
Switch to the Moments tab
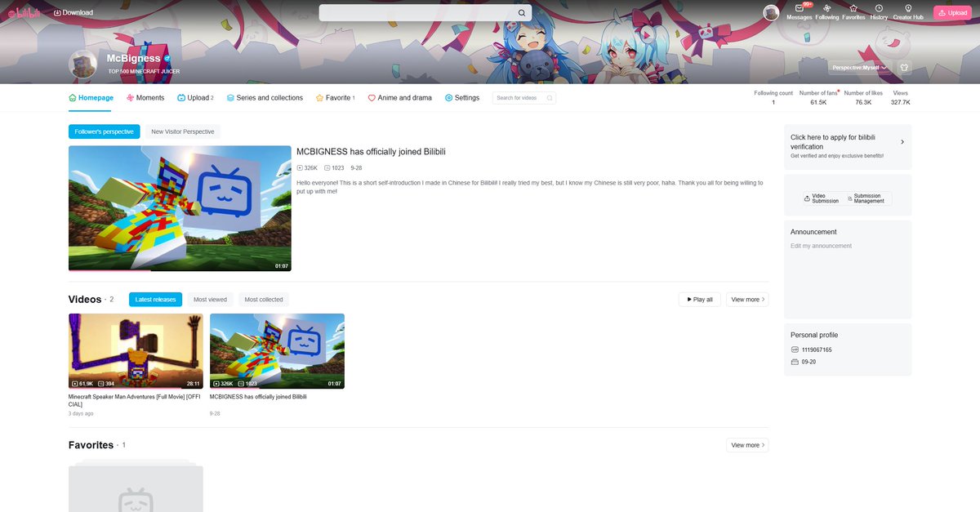click(145, 98)
